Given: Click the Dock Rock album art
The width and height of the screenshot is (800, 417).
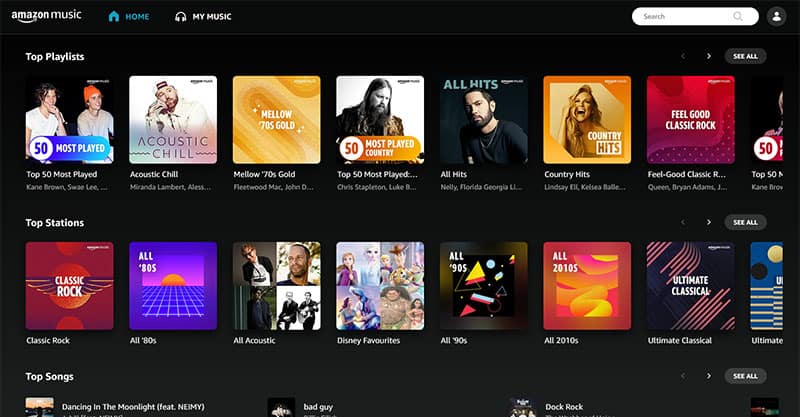Looking at the screenshot, I should [x=522, y=407].
